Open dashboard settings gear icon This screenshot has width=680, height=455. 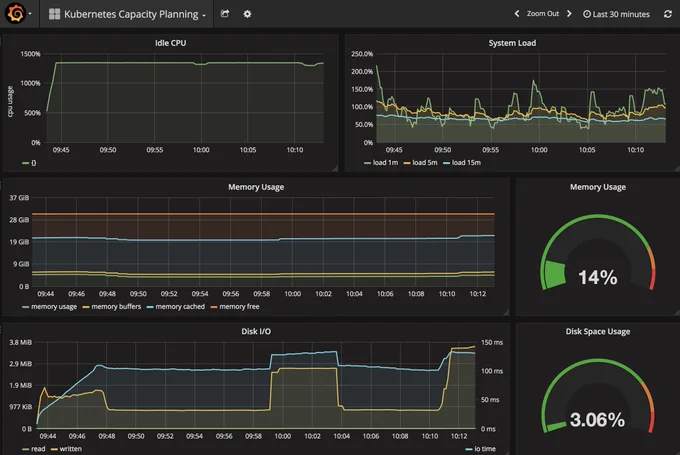(247, 14)
